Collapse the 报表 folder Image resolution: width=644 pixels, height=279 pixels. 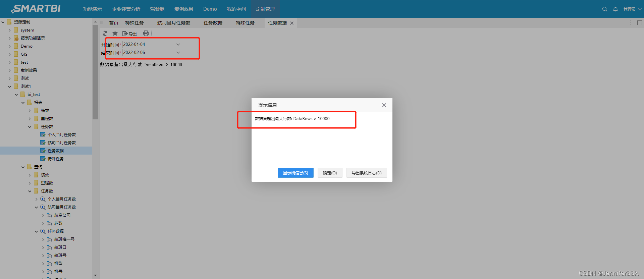click(23, 103)
